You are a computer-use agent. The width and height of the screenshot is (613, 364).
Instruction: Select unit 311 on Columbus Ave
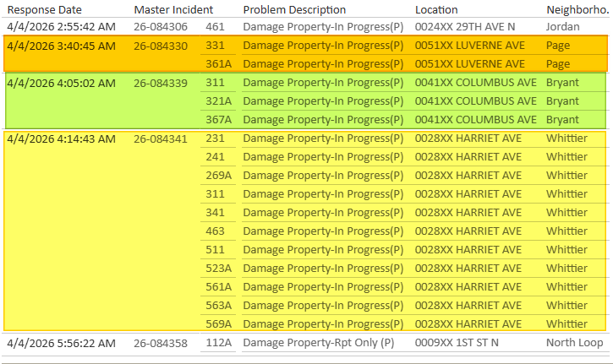[215, 83]
